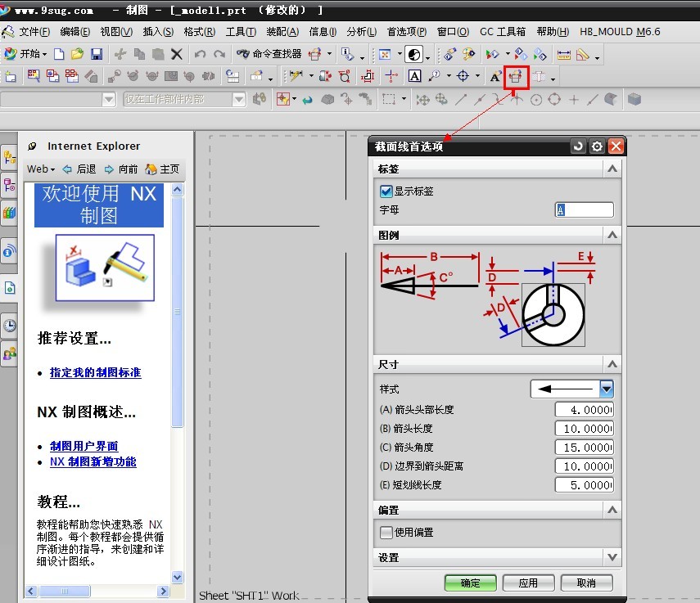Click the vertical scrollbar in browser panel
Screen dimensions: 700x603
[x=177, y=313]
